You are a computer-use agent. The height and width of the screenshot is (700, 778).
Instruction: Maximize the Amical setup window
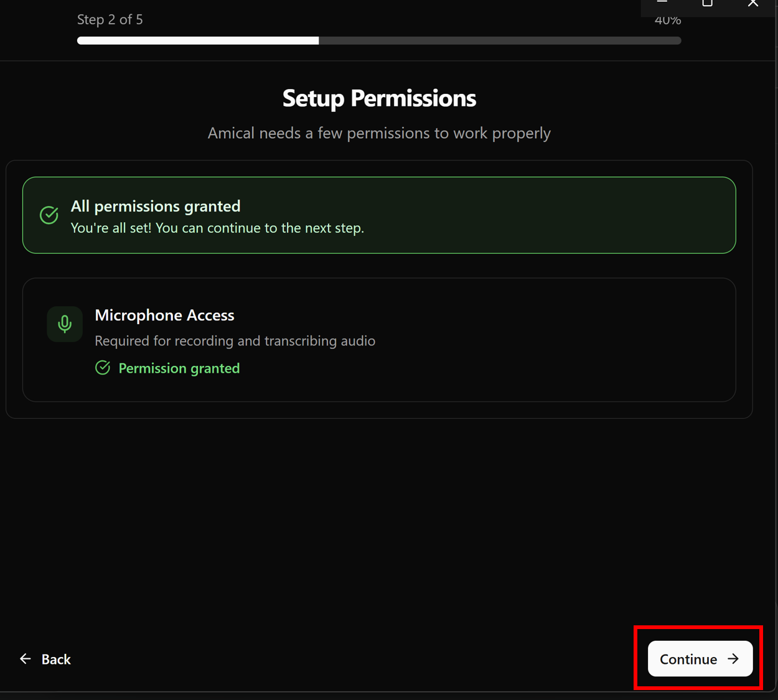(707, 3)
